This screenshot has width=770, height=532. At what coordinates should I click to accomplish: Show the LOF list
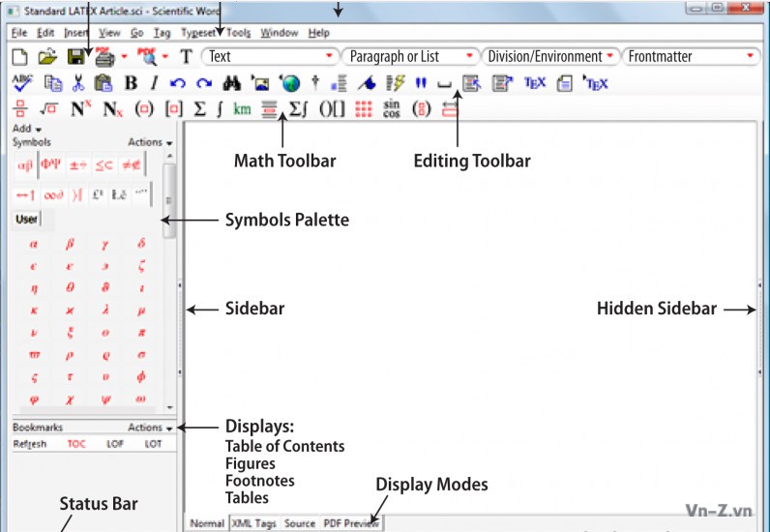(x=115, y=444)
